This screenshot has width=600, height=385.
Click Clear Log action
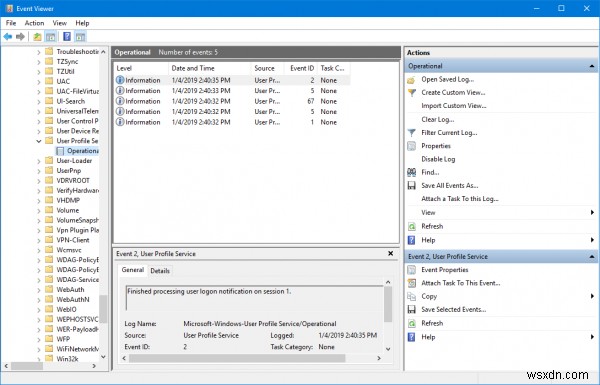click(438, 119)
